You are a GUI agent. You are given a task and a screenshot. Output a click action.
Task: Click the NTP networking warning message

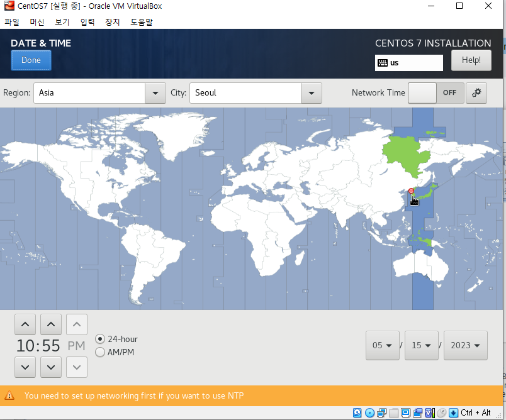134,395
